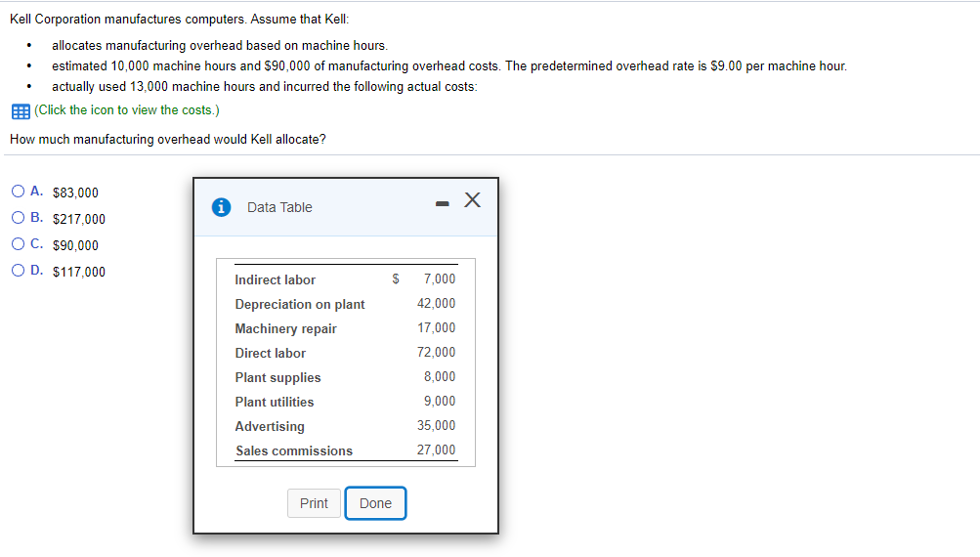Click the 42,000 value cell
980x557 pixels.
436,303
